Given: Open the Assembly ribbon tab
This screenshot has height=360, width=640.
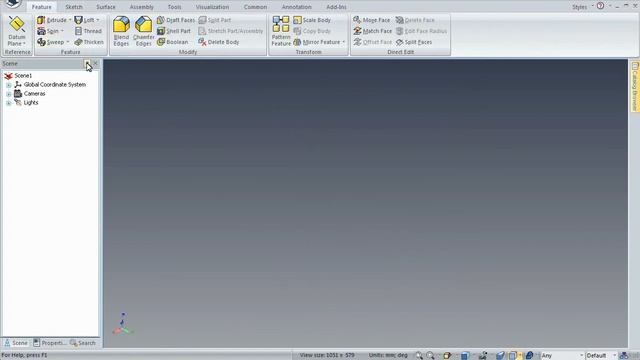Looking at the screenshot, I should coord(141,7).
